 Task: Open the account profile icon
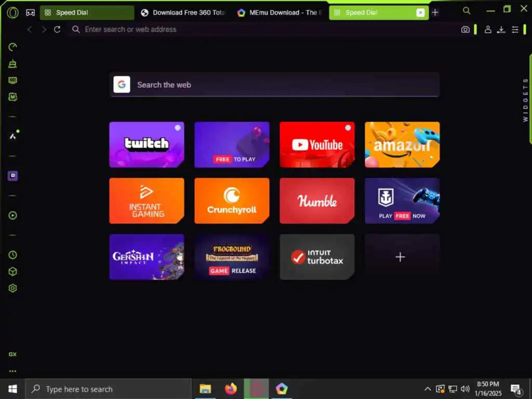coord(488,30)
